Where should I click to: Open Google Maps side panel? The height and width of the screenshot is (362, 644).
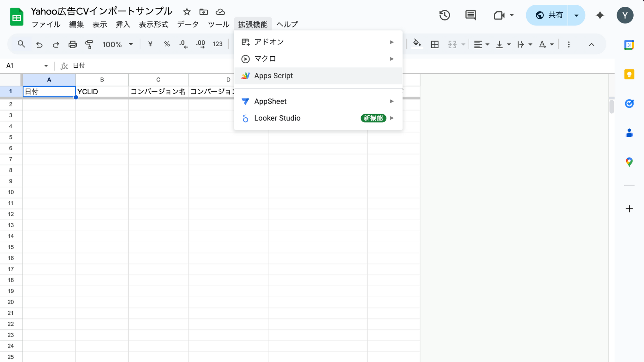click(x=629, y=162)
